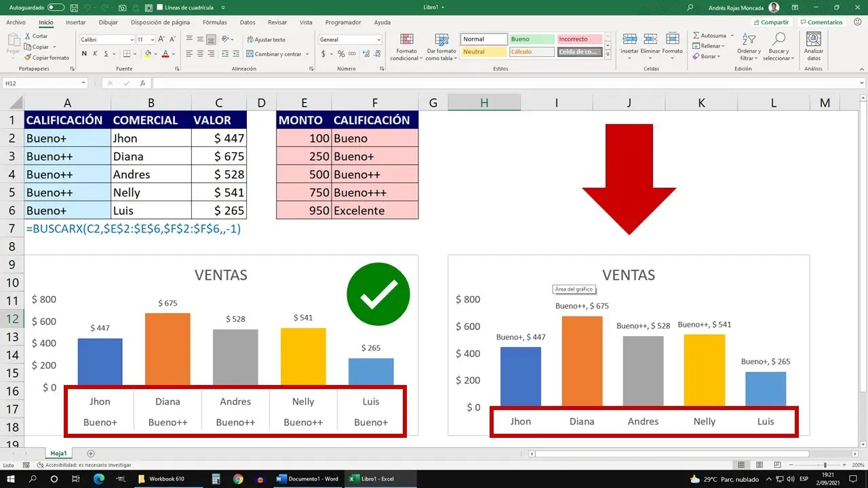The width and height of the screenshot is (868, 488).
Task: Switch to the Fórmulas ribbon tab
Action: [214, 22]
